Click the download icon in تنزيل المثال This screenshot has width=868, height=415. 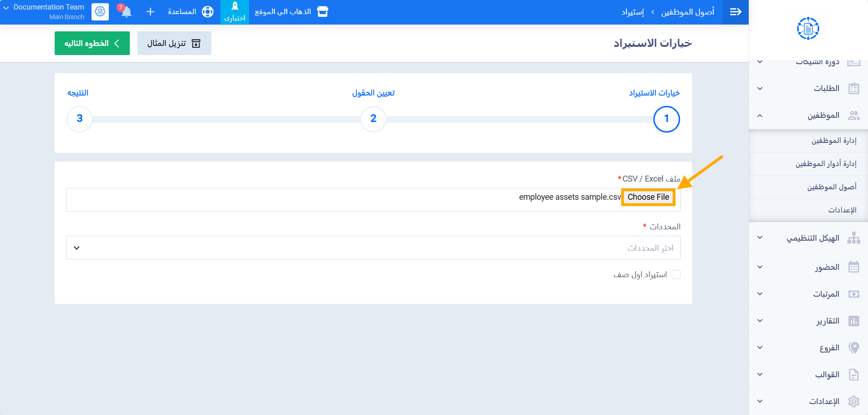click(x=196, y=43)
